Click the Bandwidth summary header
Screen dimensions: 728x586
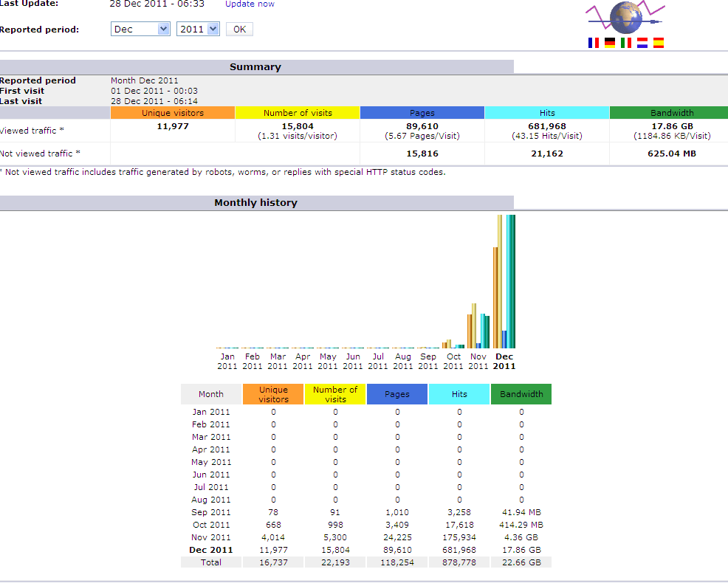point(672,113)
